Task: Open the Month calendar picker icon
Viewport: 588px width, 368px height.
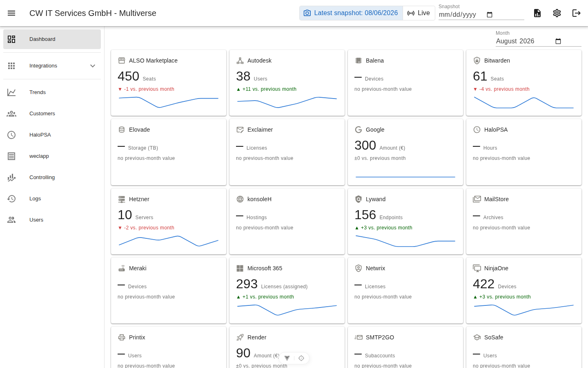Action: tap(558, 41)
